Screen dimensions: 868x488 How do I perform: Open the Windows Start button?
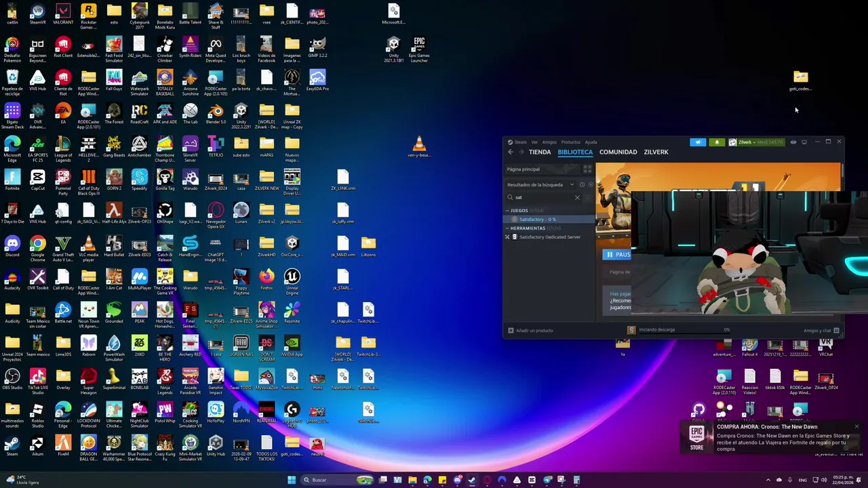(x=292, y=480)
